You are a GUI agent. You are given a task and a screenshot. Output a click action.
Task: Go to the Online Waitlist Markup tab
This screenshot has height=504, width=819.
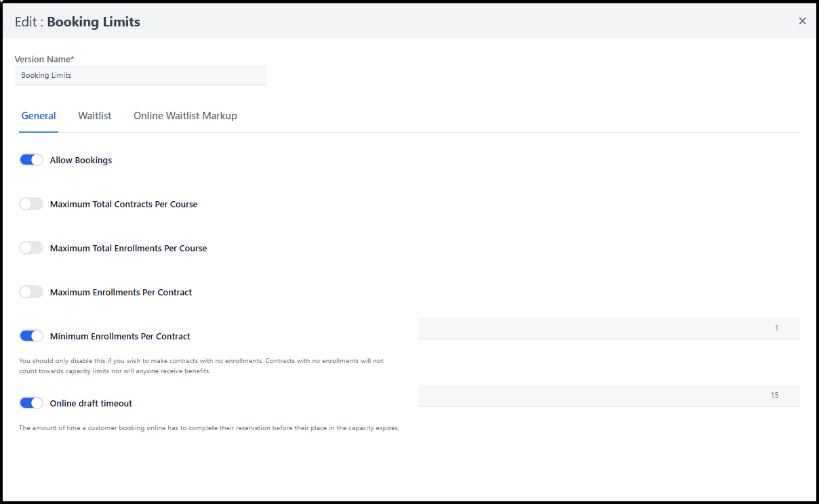(185, 116)
